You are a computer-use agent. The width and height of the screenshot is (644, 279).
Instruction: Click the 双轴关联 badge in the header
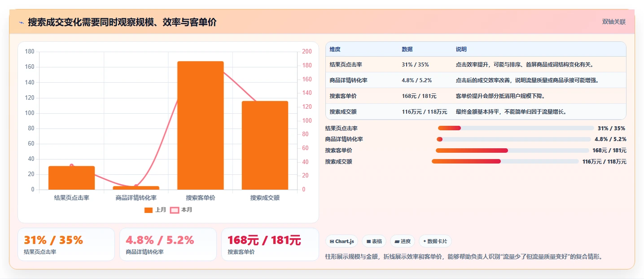click(613, 22)
